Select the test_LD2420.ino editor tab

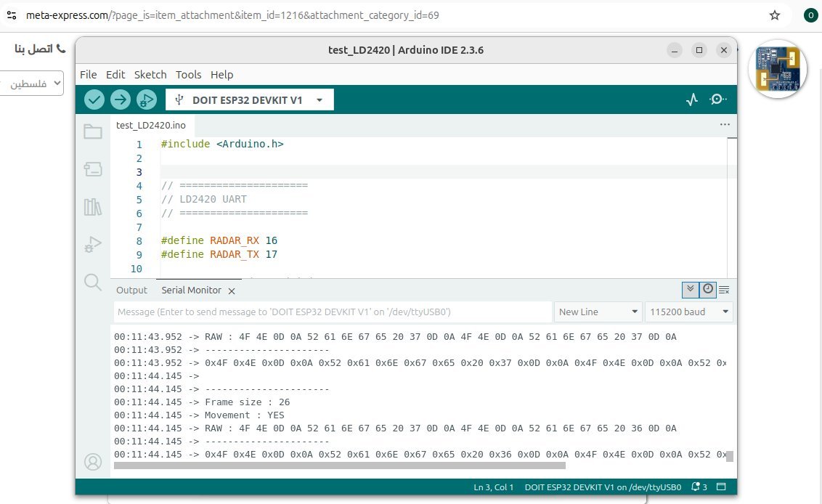tap(151, 125)
